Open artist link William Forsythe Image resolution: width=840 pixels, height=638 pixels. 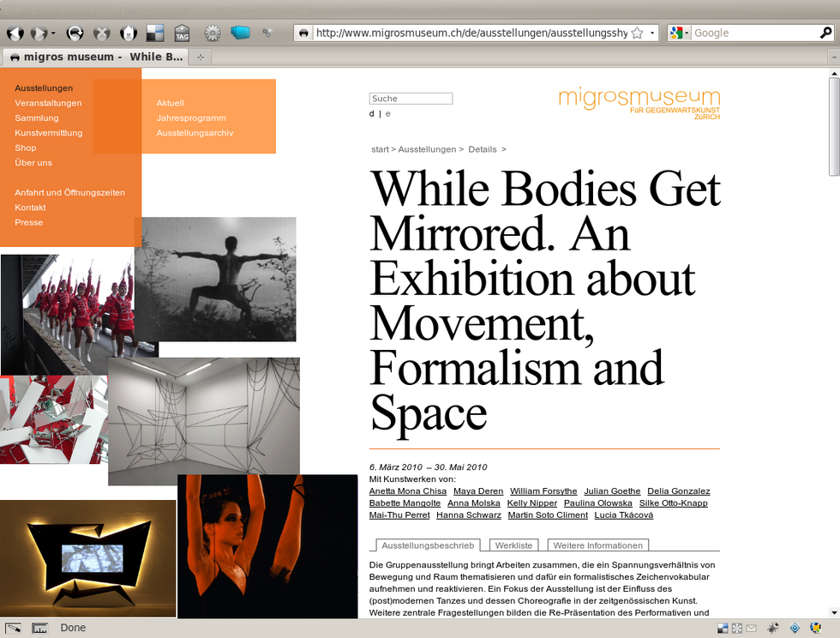tap(543, 491)
